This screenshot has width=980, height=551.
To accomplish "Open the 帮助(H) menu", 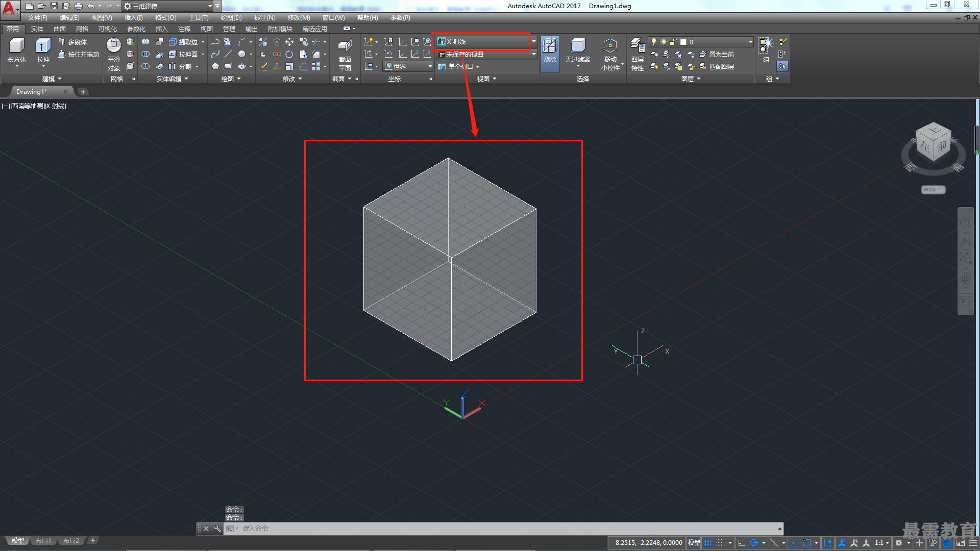I will point(367,18).
